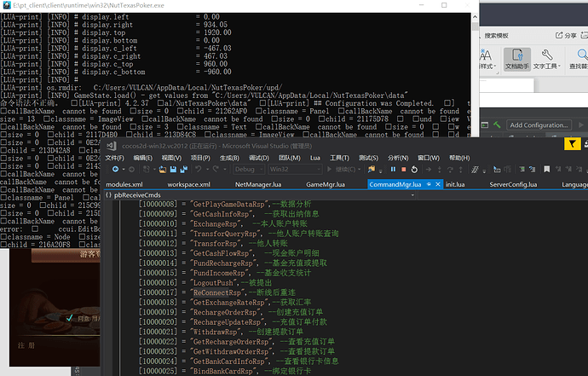This screenshot has width=588, height=376.
Task: Open the yellow feedback filter flag
Action: [x=573, y=144]
